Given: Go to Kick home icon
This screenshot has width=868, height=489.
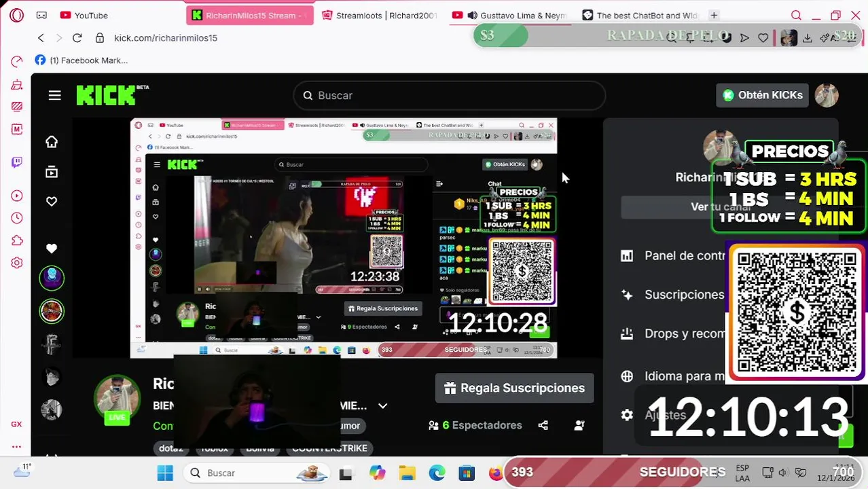Looking at the screenshot, I should 52,141.
